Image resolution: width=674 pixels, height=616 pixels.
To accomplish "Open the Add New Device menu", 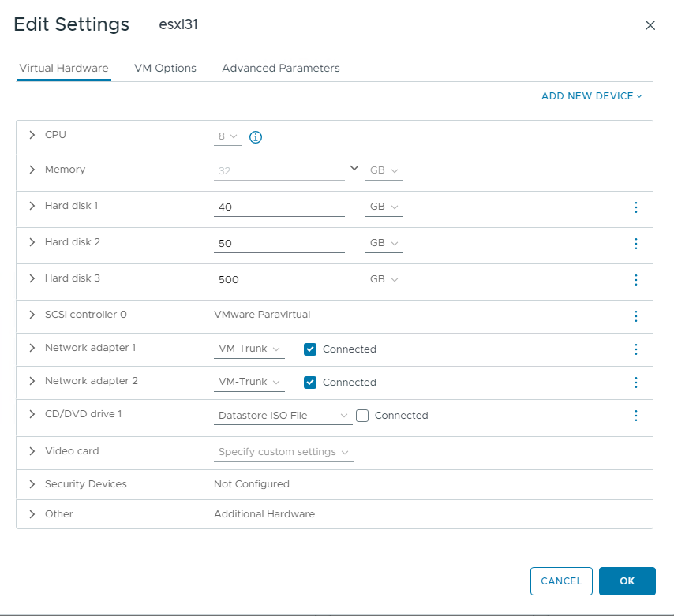I will 592,96.
